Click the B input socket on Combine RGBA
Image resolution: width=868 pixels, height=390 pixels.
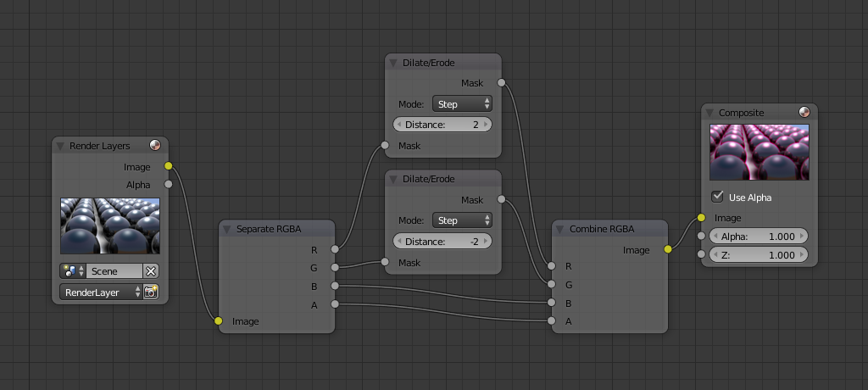click(551, 303)
